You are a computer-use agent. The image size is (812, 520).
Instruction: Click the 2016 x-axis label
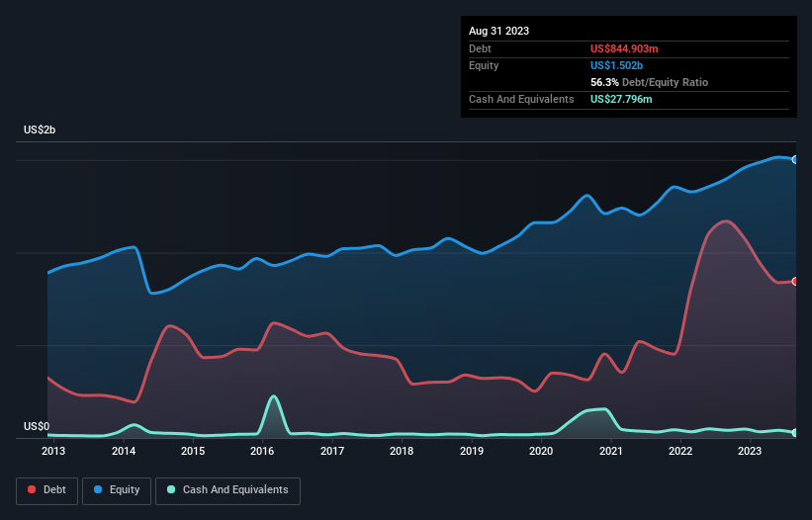coord(262,451)
